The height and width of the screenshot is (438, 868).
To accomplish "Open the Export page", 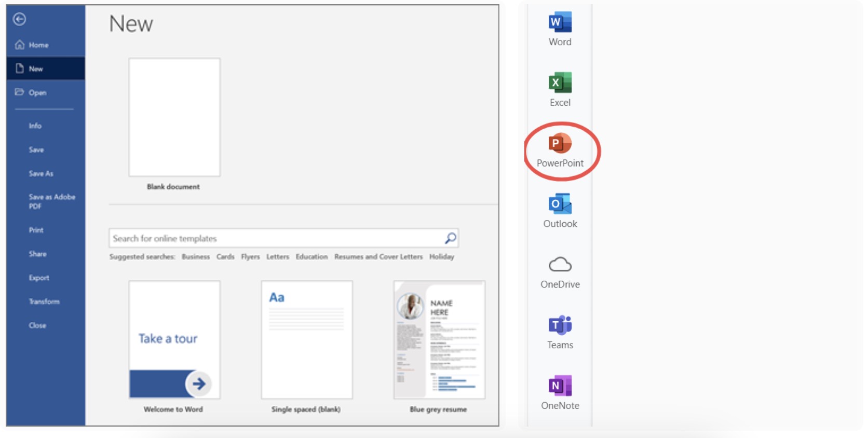I will pyautogui.click(x=39, y=278).
